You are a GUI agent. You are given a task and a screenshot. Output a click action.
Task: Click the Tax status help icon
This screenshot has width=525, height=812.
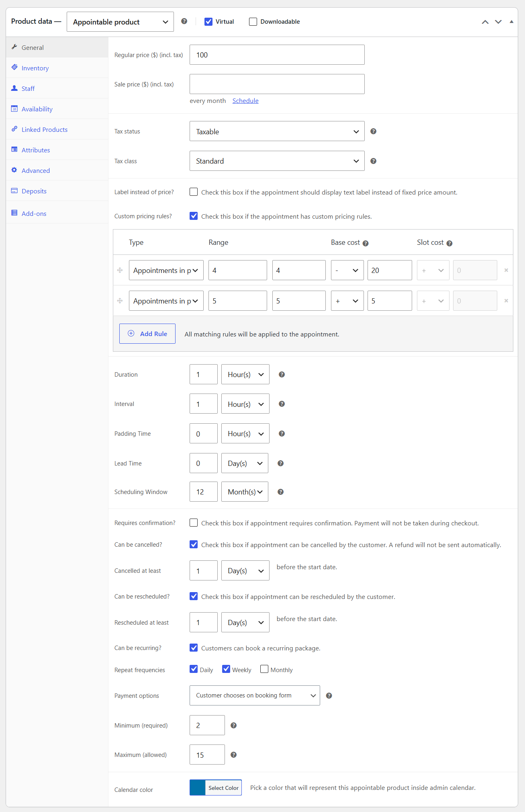point(373,131)
